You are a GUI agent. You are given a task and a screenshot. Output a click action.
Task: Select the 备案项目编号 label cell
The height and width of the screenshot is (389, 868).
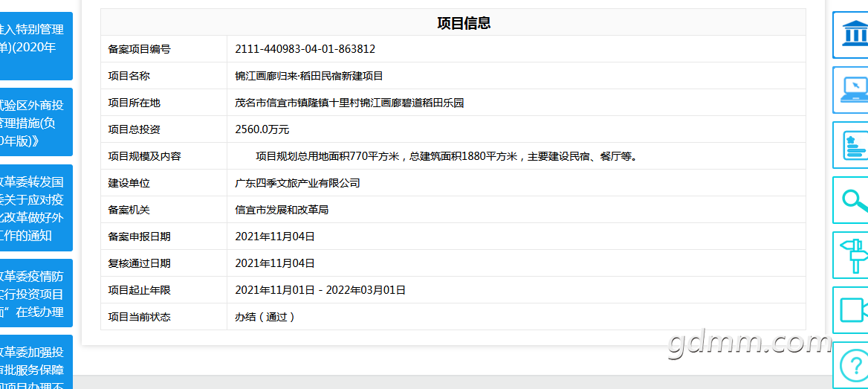click(x=163, y=49)
